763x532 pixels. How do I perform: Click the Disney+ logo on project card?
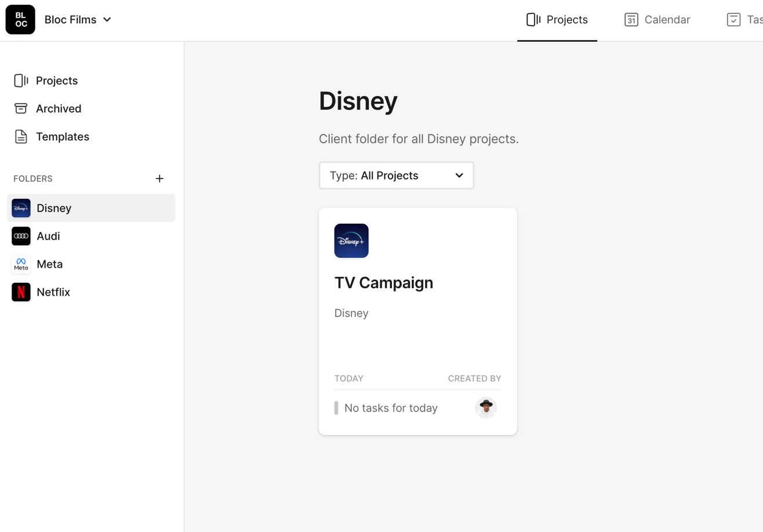click(351, 241)
